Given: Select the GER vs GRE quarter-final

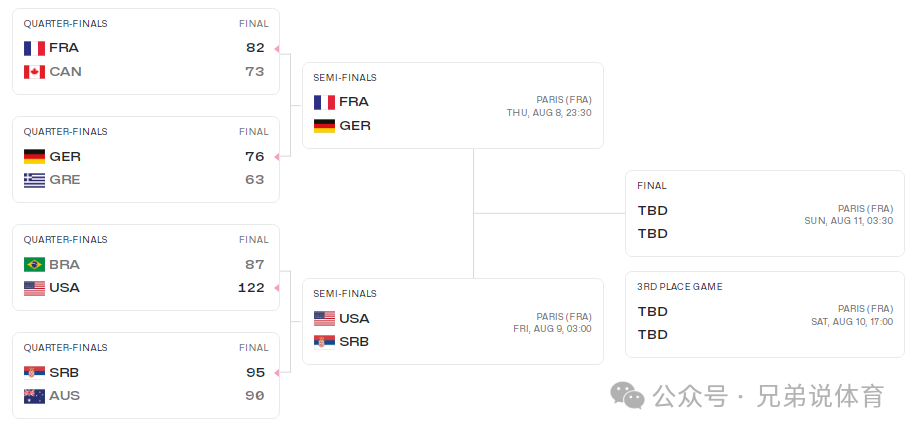Looking at the screenshot, I should tap(146, 160).
